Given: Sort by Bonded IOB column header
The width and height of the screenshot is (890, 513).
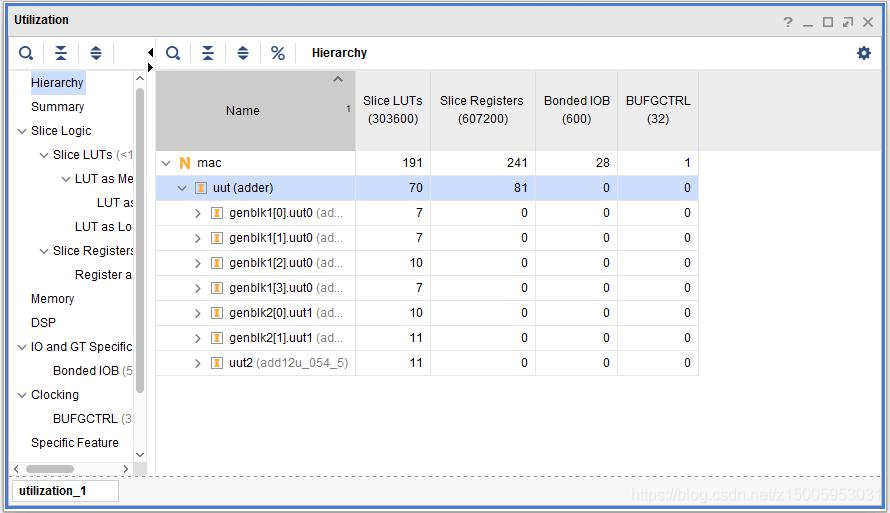Looking at the screenshot, I should click(x=577, y=110).
